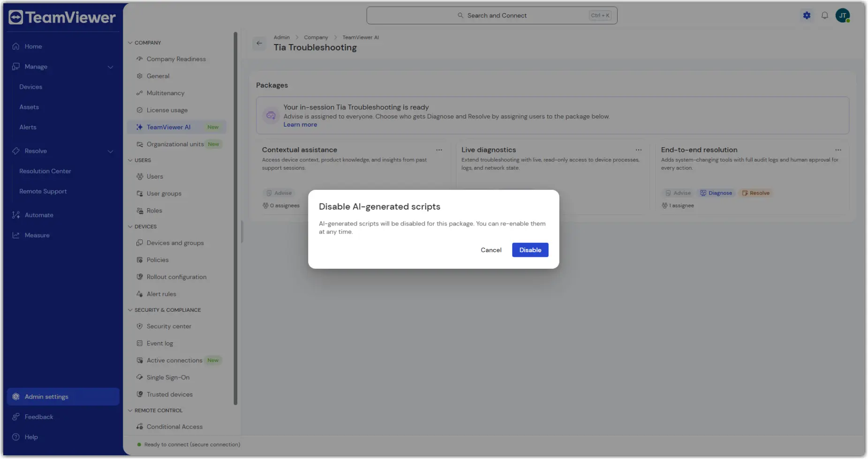Click the Feedback icon in sidebar
868x459 pixels.
tap(16, 417)
